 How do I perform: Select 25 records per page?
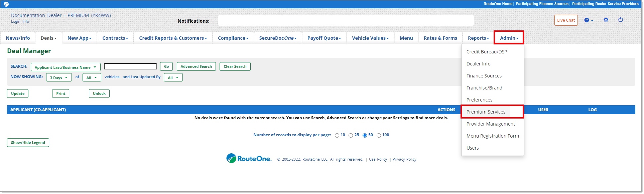[351, 135]
